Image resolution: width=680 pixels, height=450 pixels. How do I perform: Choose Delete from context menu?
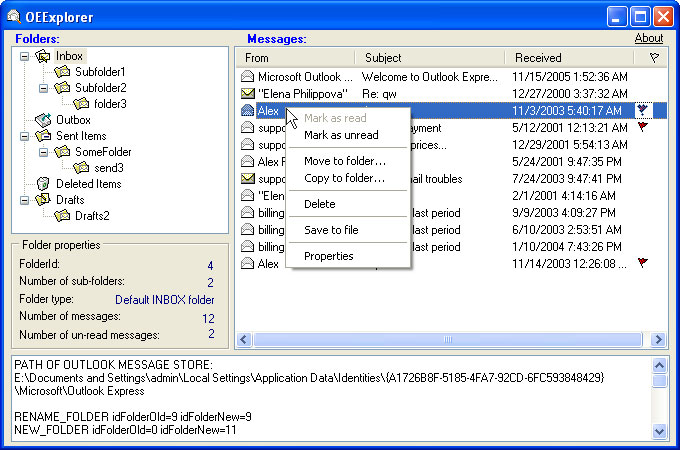pos(348,204)
